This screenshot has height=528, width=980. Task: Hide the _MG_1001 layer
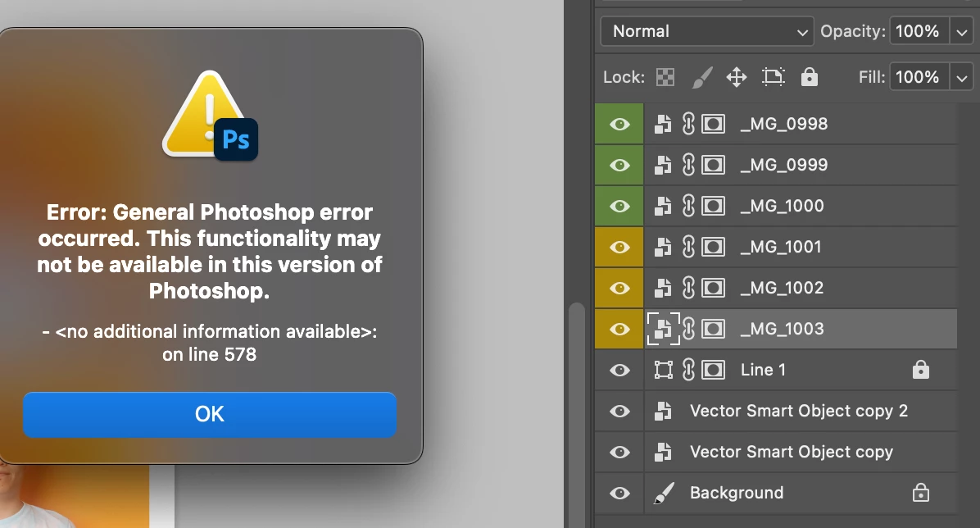(x=619, y=247)
